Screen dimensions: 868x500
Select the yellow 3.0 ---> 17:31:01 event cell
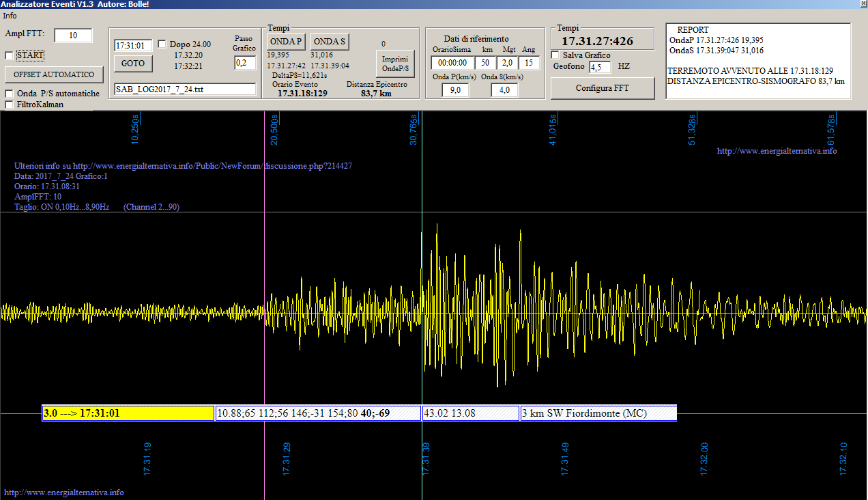coord(128,413)
